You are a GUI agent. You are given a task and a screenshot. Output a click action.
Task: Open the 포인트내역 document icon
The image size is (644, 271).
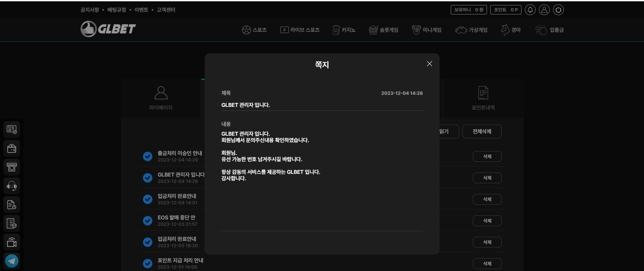tap(483, 93)
